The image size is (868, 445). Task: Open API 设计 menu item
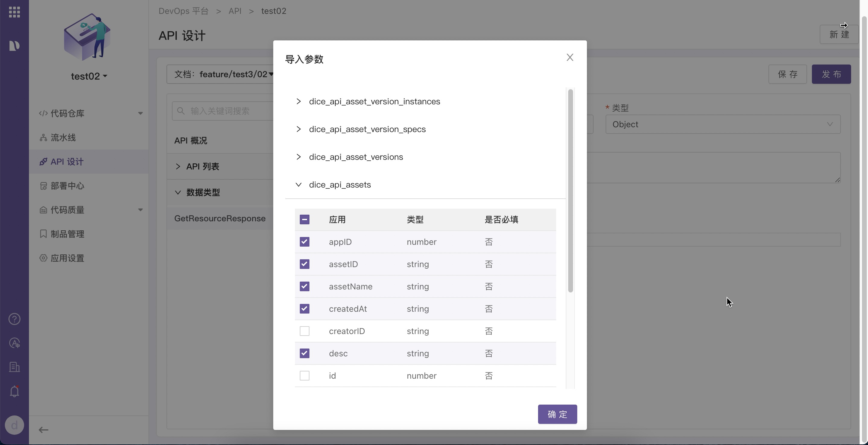point(67,162)
